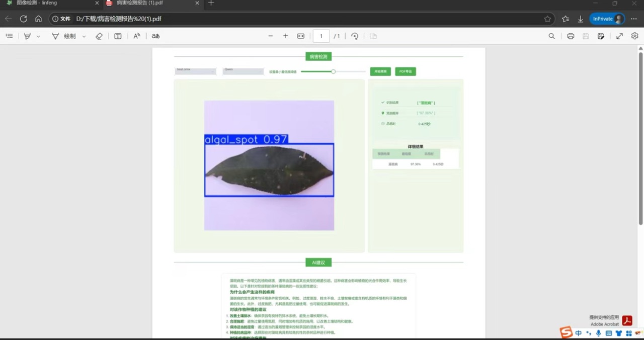Viewport: 644px width, 340px height.
Task: Open the PDF document outline panel
Action: (9, 36)
